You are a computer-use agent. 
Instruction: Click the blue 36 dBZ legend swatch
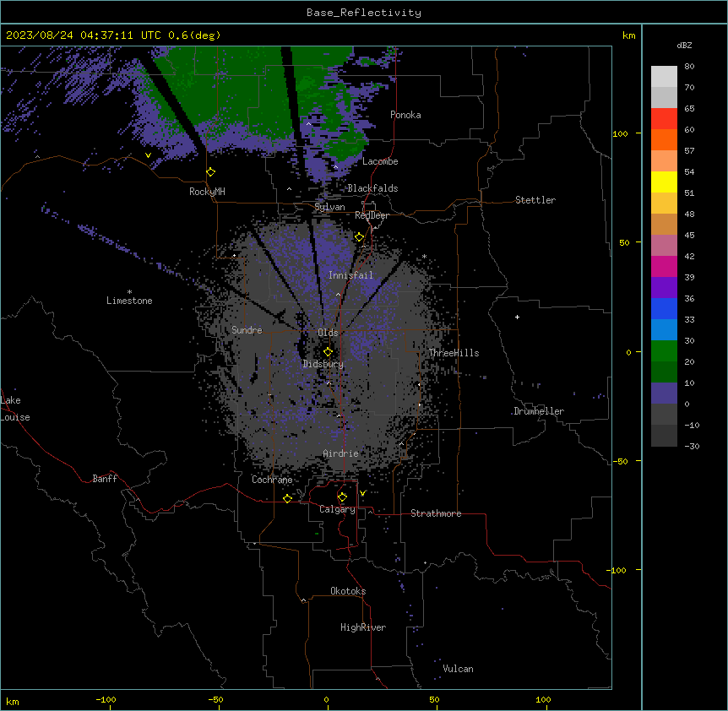(664, 308)
